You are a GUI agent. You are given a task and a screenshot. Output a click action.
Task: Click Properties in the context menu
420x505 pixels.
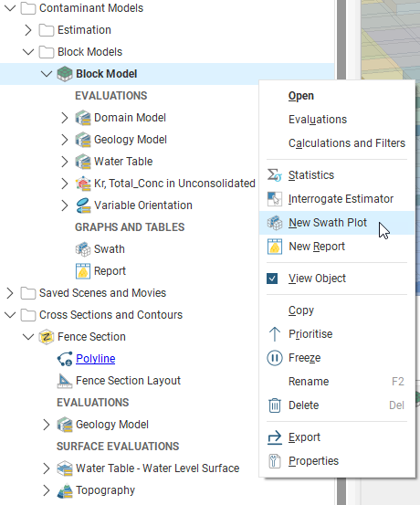(x=313, y=461)
